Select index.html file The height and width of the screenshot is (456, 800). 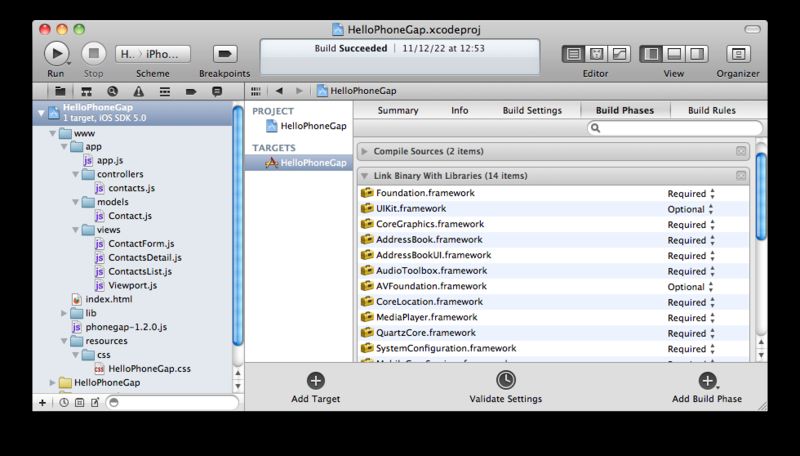(109, 299)
